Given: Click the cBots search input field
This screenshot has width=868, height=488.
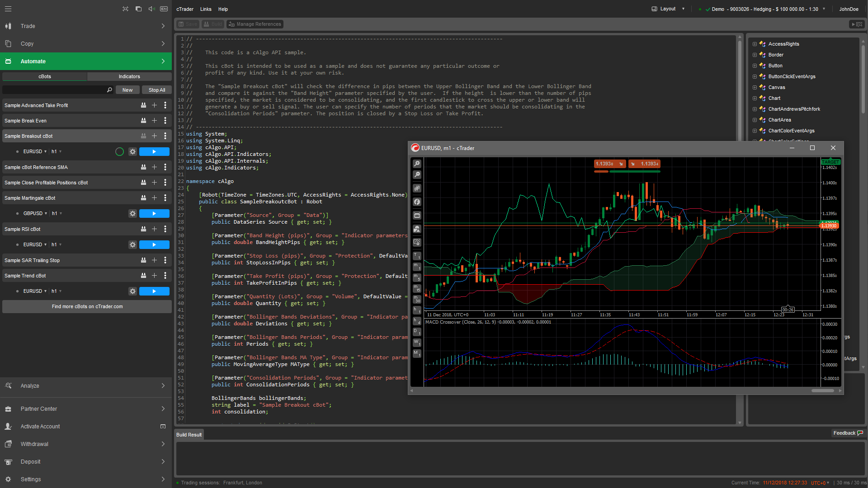Looking at the screenshot, I should coord(54,90).
